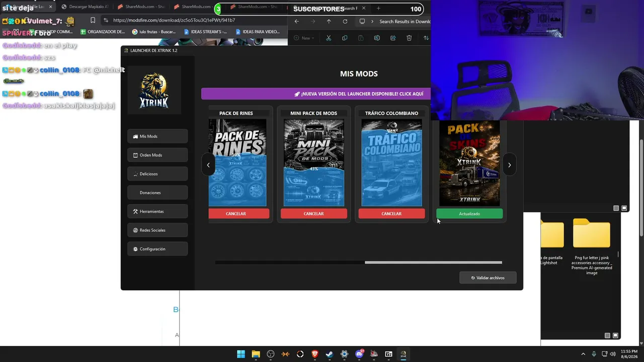Show hidden system tray icons
The width and height of the screenshot is (644, 362).
pyautogui.click(x=583, y=354)
